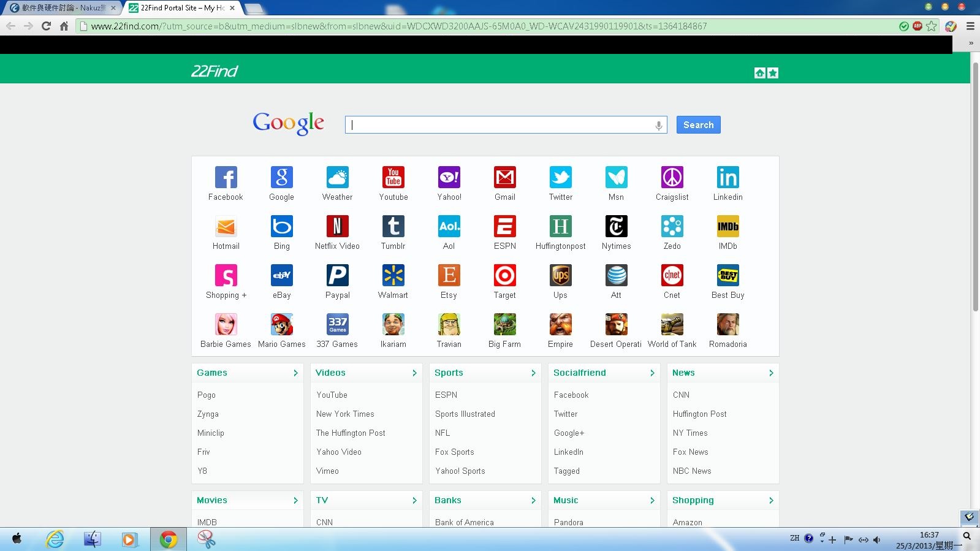Expand the Banks category arrow
This screenshot has height=551, width=980.
pyautogui.click(x=533, y=500)
